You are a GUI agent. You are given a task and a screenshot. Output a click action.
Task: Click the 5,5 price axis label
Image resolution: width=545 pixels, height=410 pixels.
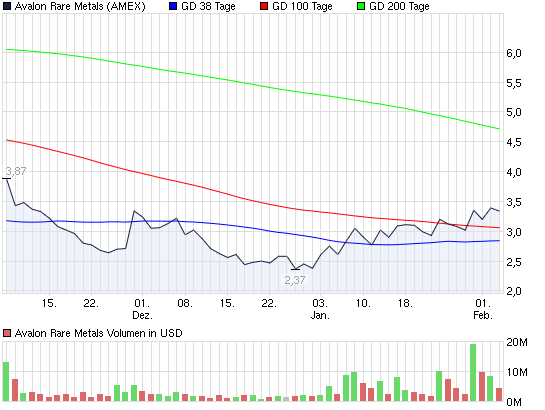click(x=514, y=83)
